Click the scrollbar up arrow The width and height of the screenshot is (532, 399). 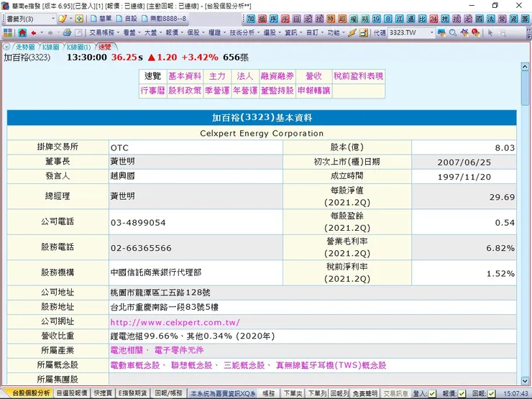(x=525, y=67)
